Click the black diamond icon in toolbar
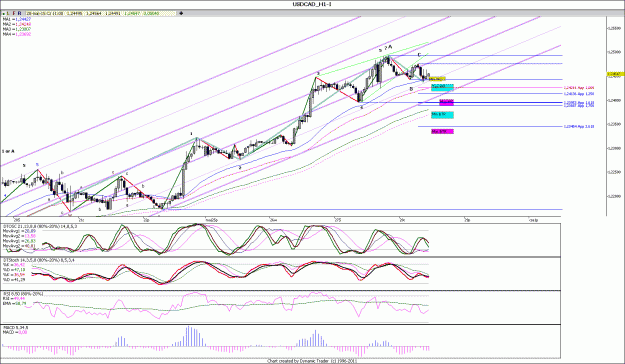 coord(181,14)
